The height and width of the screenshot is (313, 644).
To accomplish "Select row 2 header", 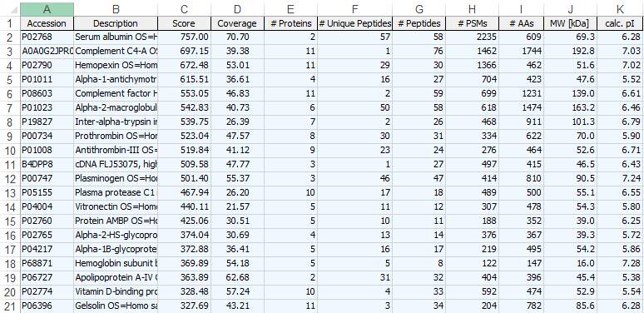I will coord(10,37).
